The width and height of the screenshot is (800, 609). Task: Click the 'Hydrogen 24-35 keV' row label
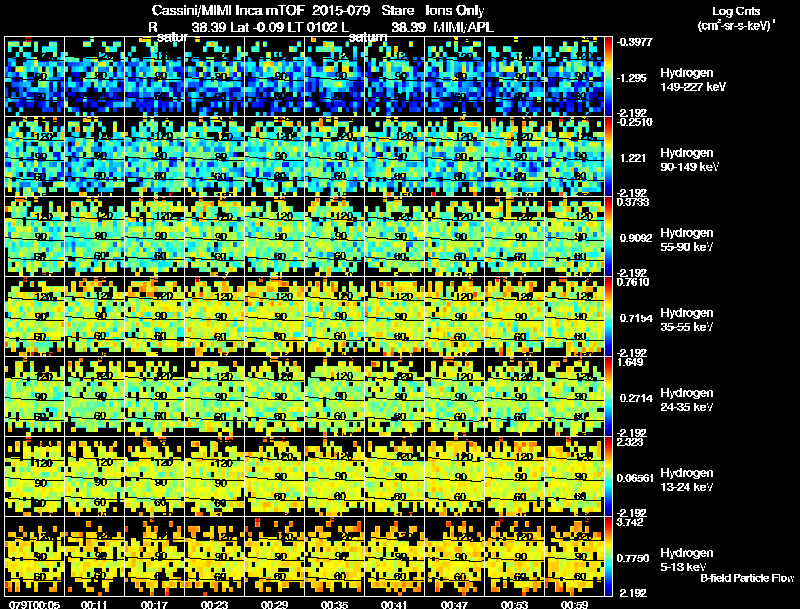coord(687,400)
